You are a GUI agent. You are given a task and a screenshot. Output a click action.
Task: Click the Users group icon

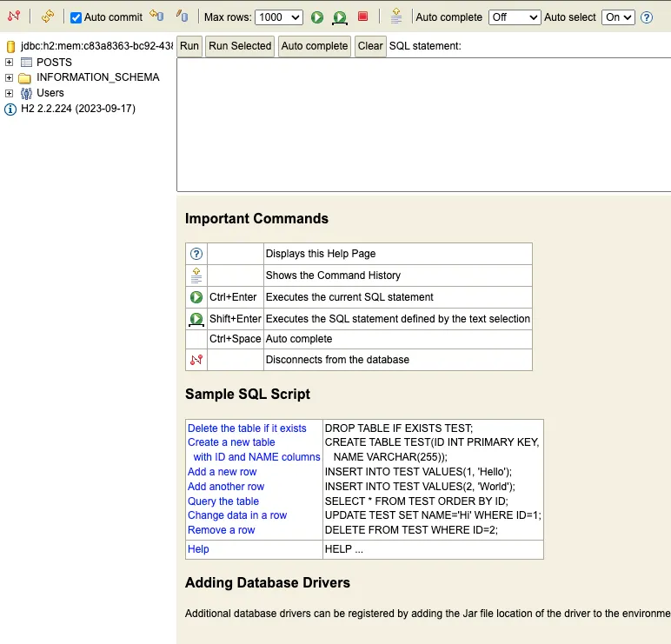(26, 93)
